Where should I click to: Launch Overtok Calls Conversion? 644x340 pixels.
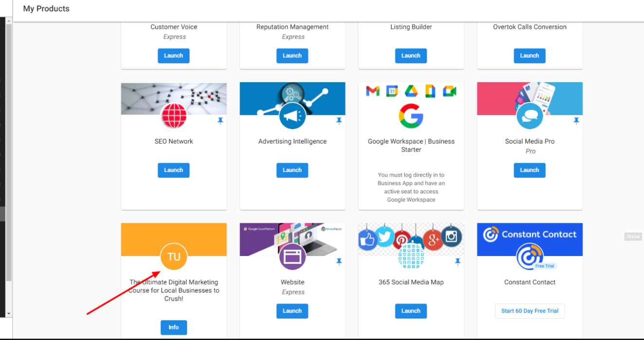click(x=530, y=55)
